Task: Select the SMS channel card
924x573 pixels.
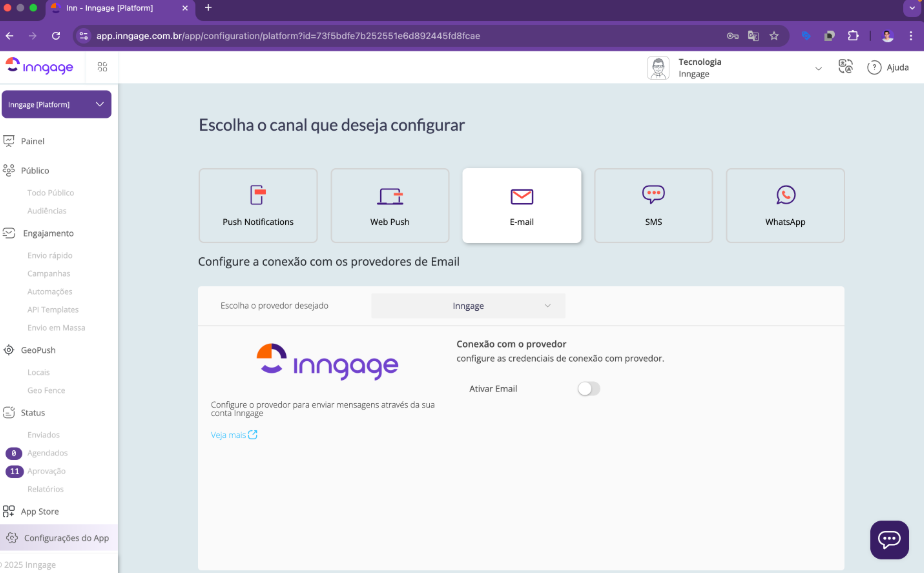Action: tap(654, 206)
